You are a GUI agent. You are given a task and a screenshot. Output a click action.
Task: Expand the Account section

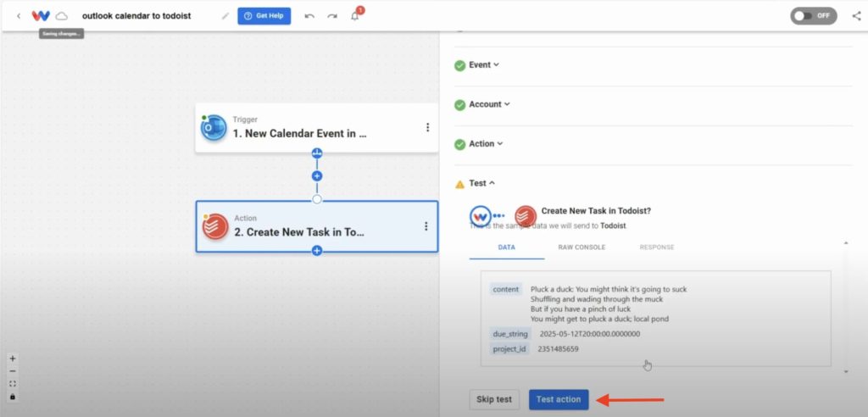[489, 104]
